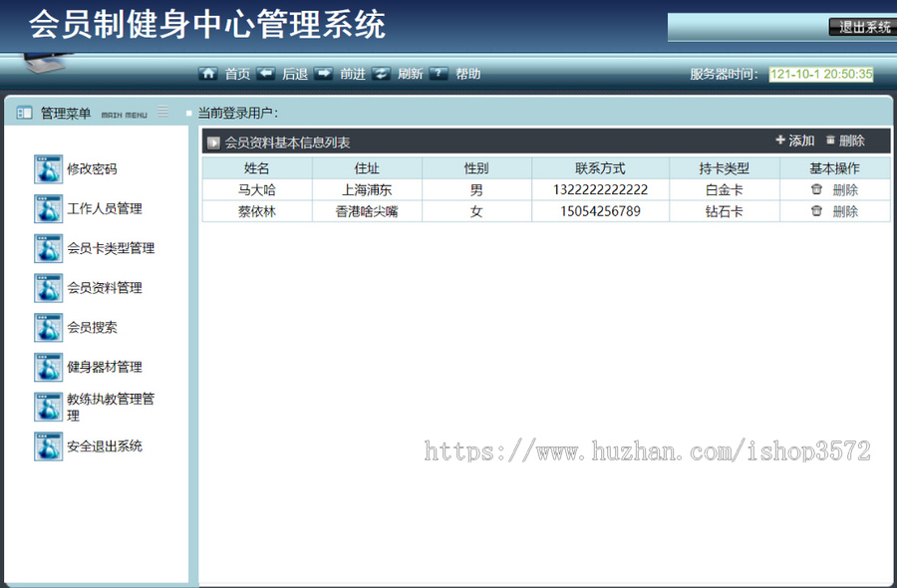Click the home icon beside 首页
The width and height of the screenshot is (897, 588).
tap(207, 73)
